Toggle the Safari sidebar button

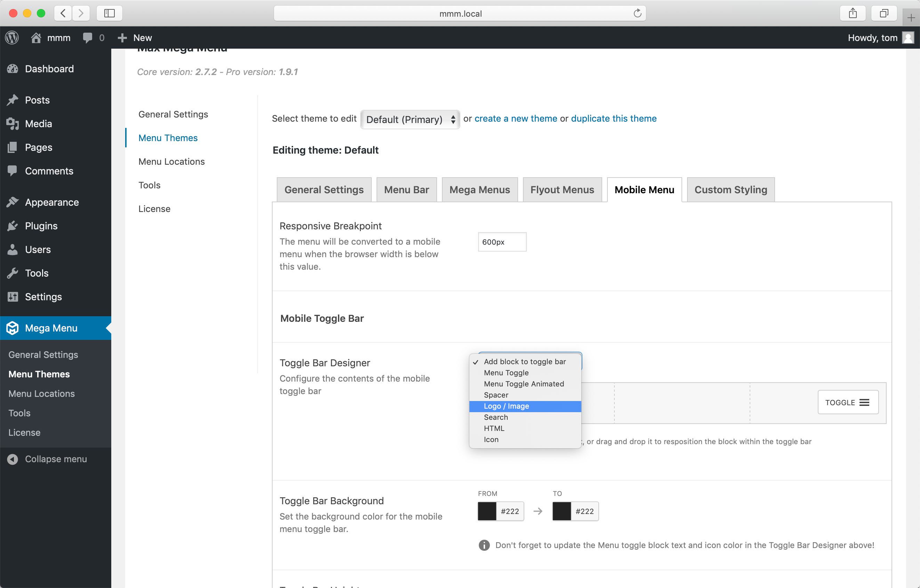point(109,13)
